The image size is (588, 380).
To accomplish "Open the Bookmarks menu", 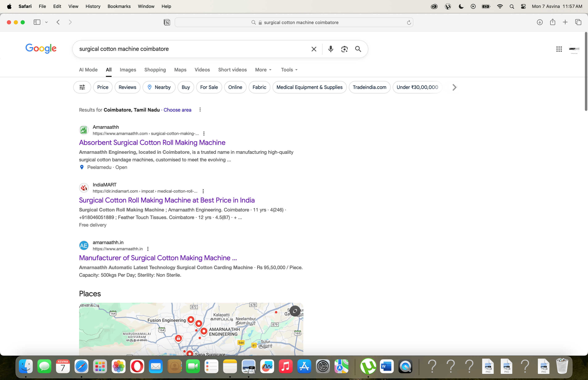I will [x=119, y=7].
